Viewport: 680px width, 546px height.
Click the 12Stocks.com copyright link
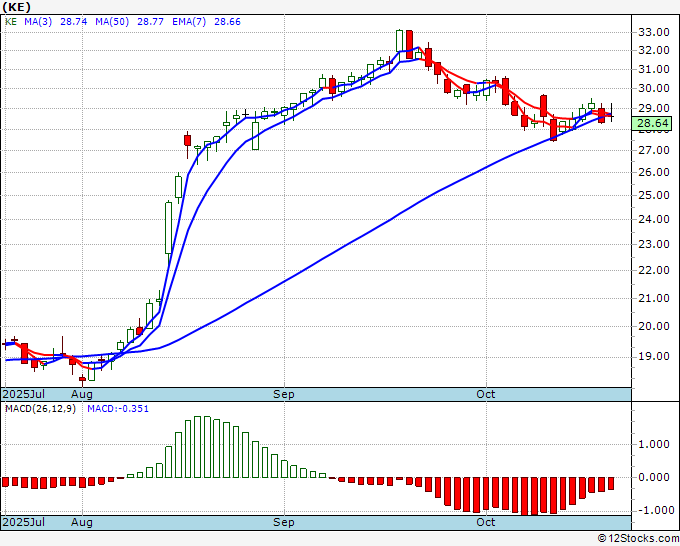pos(638,539)
